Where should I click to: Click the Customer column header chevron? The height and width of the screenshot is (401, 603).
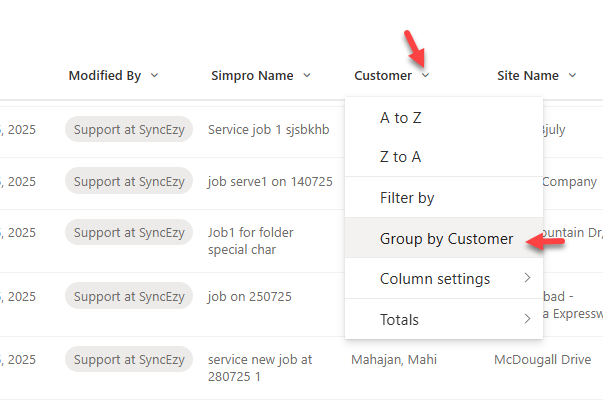coord(426,76)
